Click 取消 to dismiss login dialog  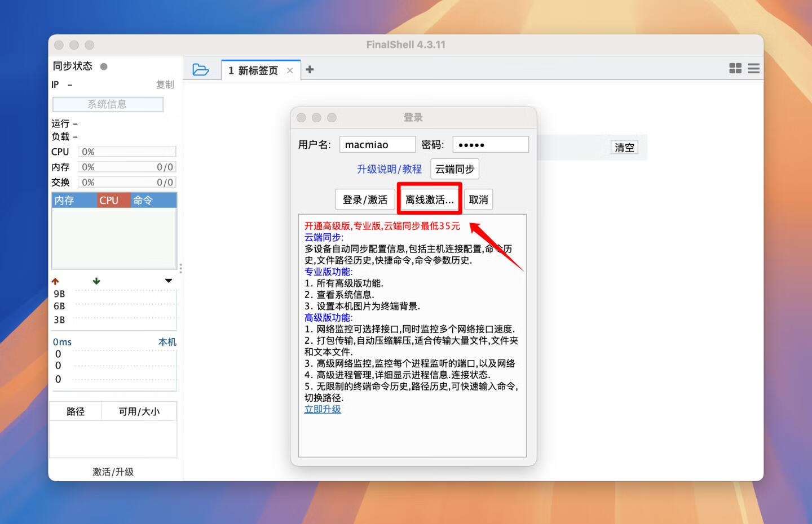coord(478,199)
